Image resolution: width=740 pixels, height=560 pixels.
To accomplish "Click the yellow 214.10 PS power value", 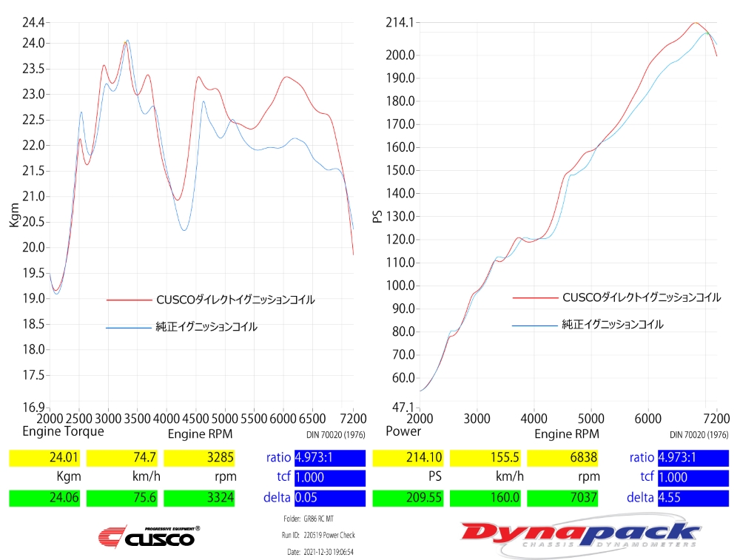I will click(408, 458).
